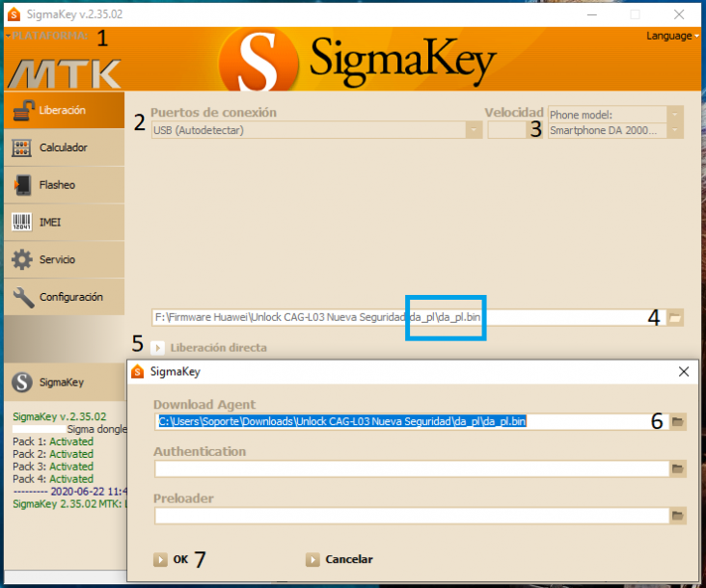Click the Cancelar button
706x588 pixels.
339,559
